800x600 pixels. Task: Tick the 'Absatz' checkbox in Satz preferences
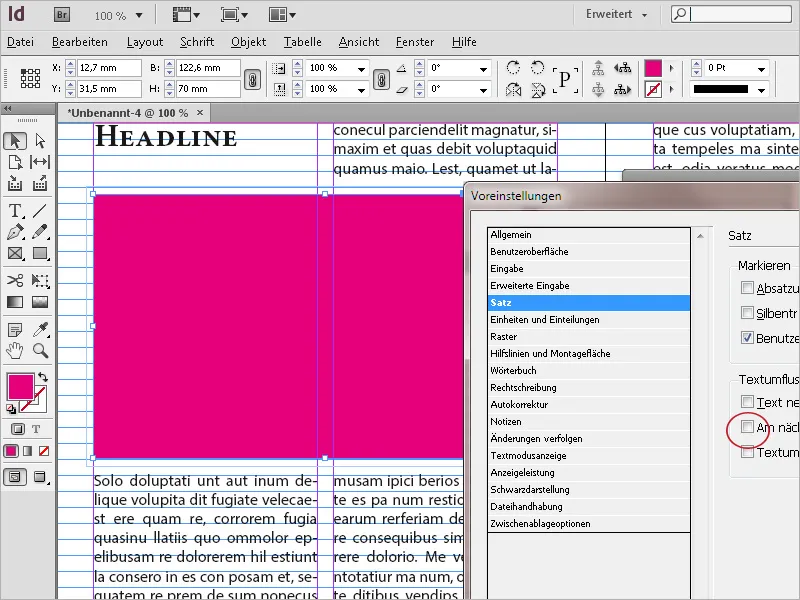(x=746, y=288)
